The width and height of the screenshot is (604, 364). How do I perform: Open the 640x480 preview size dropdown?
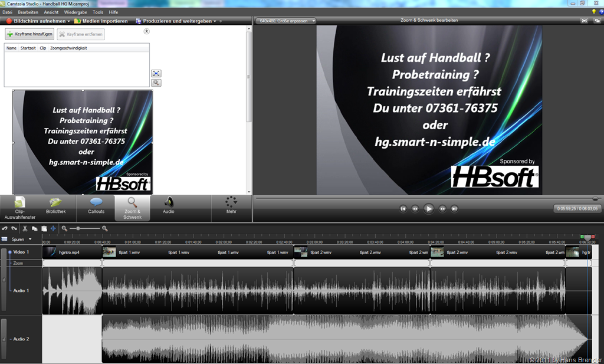[287, 21]
